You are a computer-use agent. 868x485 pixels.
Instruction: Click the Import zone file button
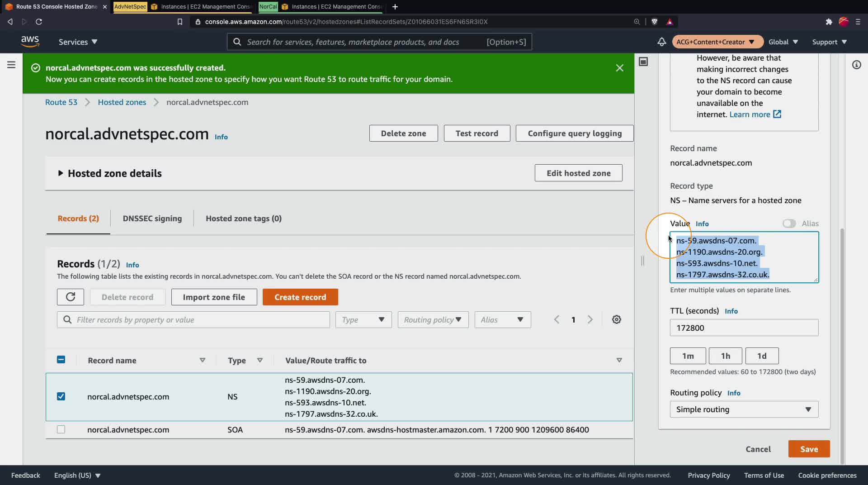214,297
